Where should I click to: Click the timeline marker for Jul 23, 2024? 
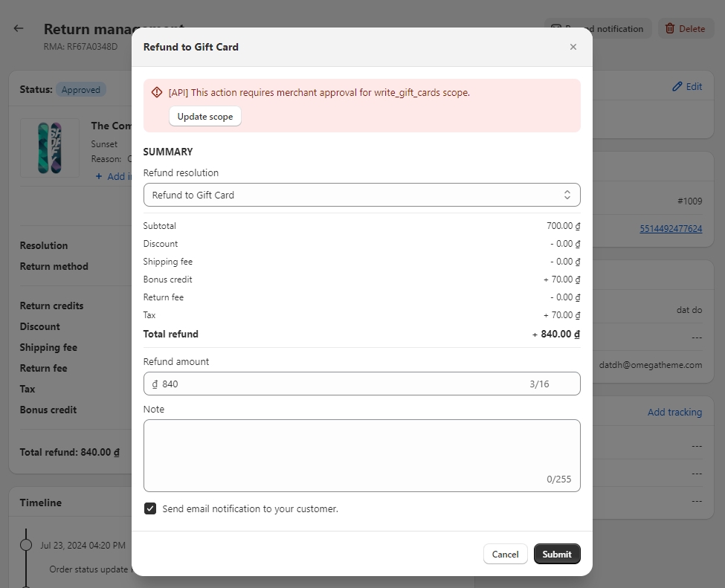[26, 545]
